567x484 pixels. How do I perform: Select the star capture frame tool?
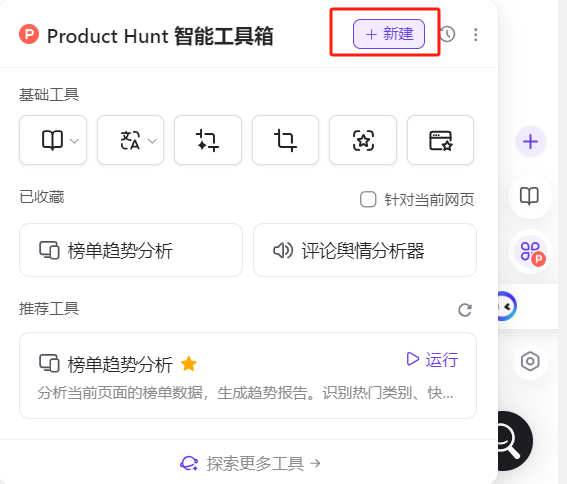363,140
